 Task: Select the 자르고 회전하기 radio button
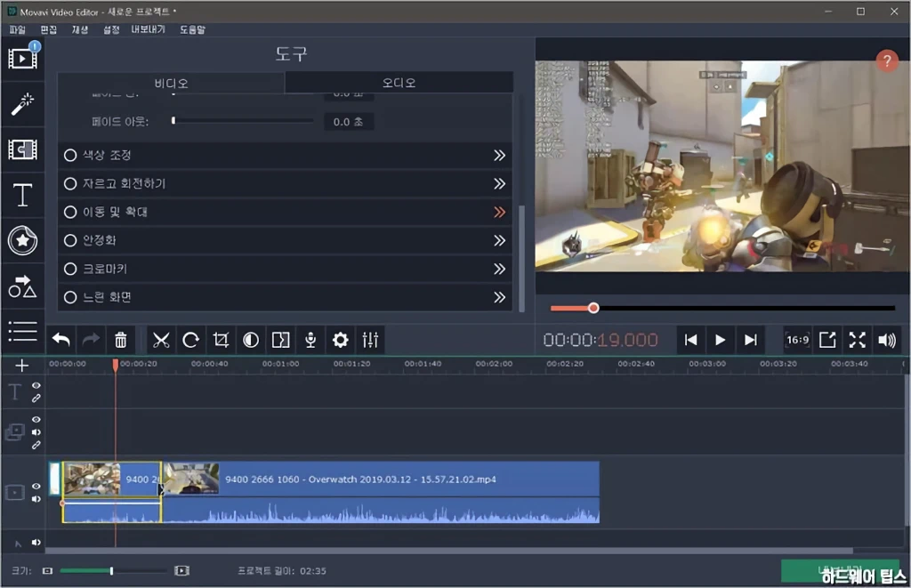(70, 183)
